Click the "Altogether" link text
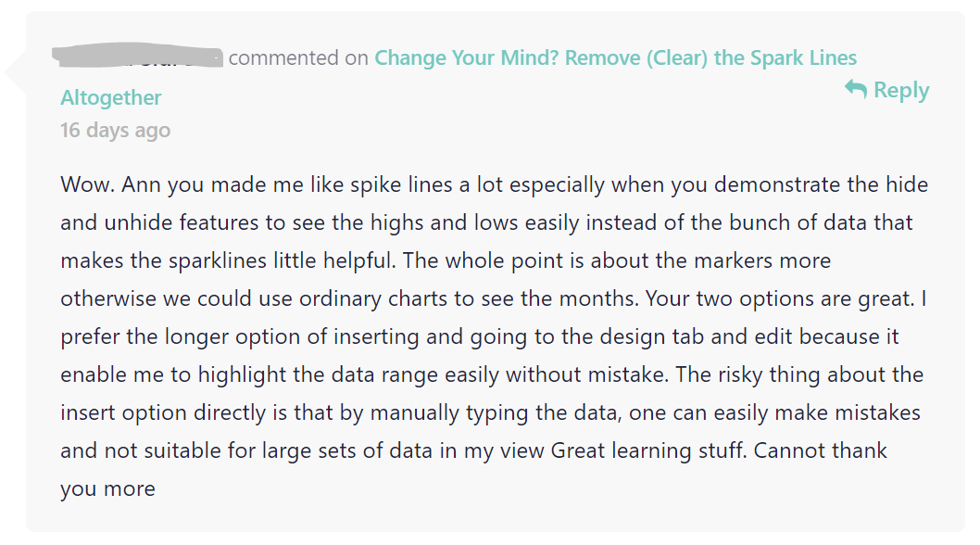This screenshot has width=980, height=545. [x=110, y=97]
